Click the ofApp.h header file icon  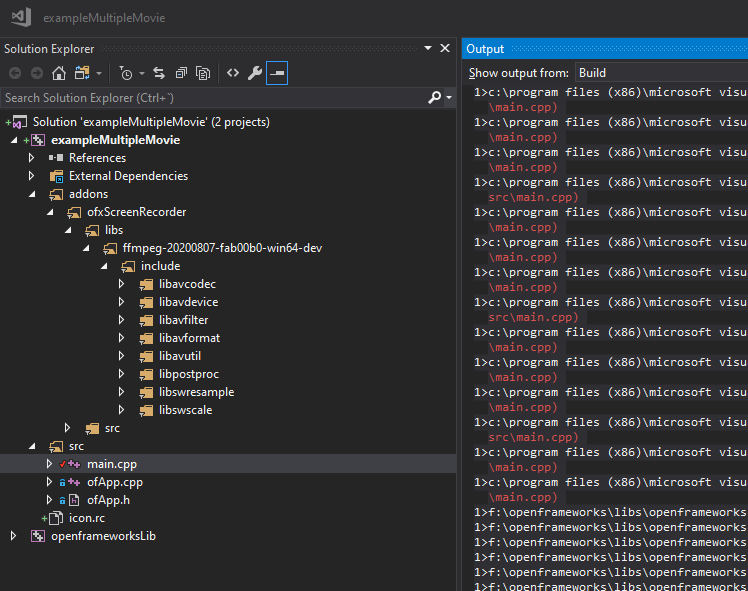[74, 500]
